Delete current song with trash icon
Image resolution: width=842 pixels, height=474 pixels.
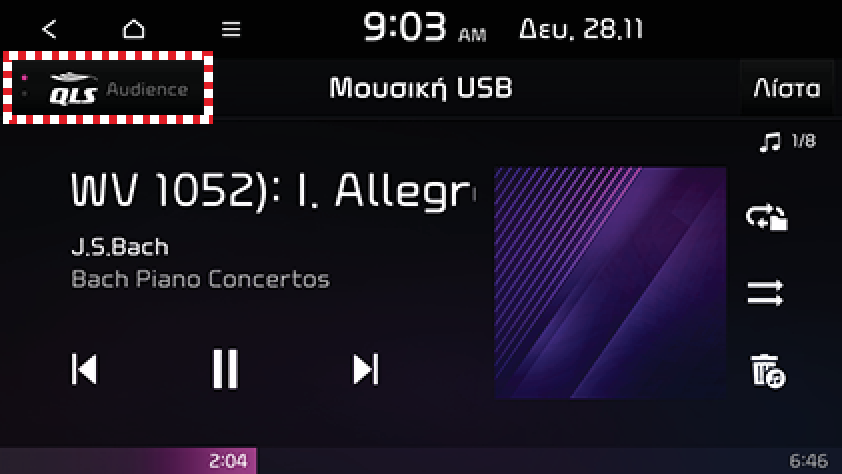click(767, 370)
